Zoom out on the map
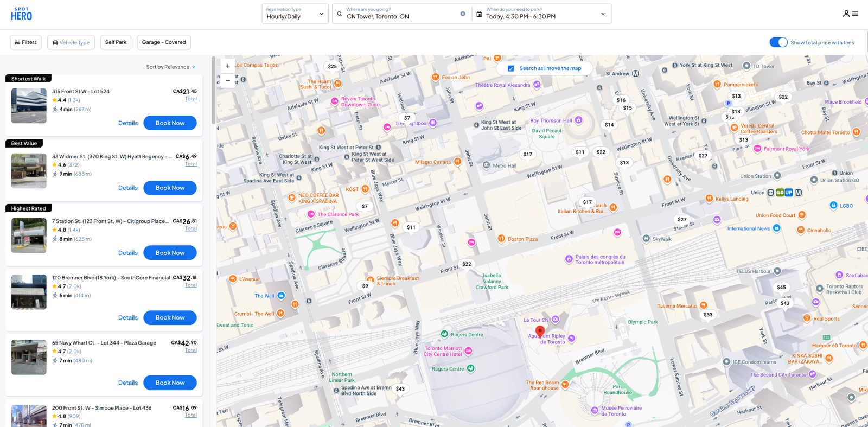Screen dimensions: 868x427 pos(228,80)
